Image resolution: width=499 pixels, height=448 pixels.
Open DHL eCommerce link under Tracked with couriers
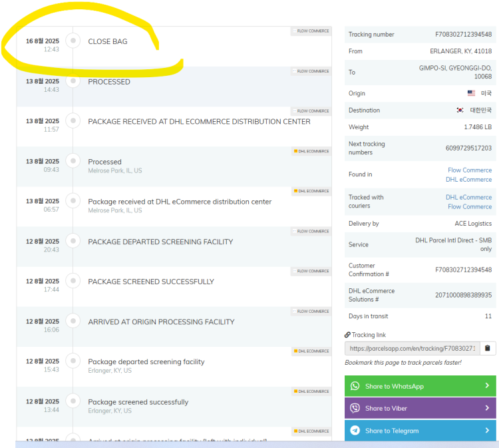468,197
